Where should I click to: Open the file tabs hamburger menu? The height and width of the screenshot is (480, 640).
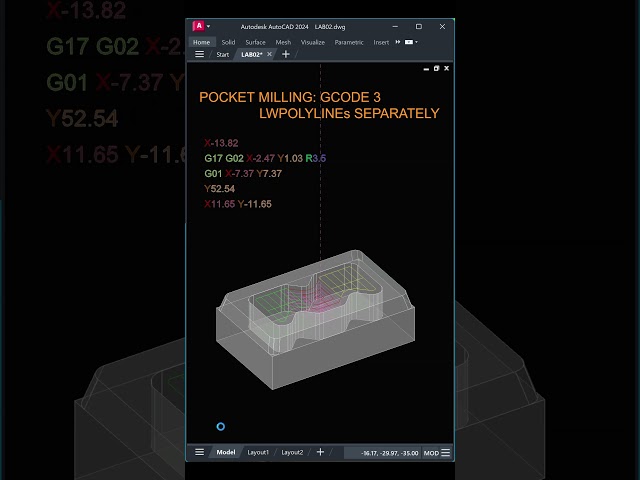tap(199, 54)
